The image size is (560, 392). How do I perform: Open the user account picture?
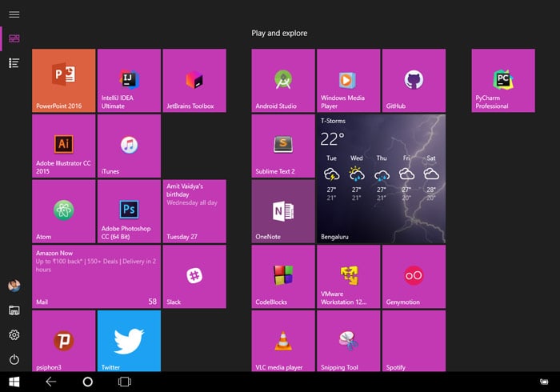tap(14, 286)
